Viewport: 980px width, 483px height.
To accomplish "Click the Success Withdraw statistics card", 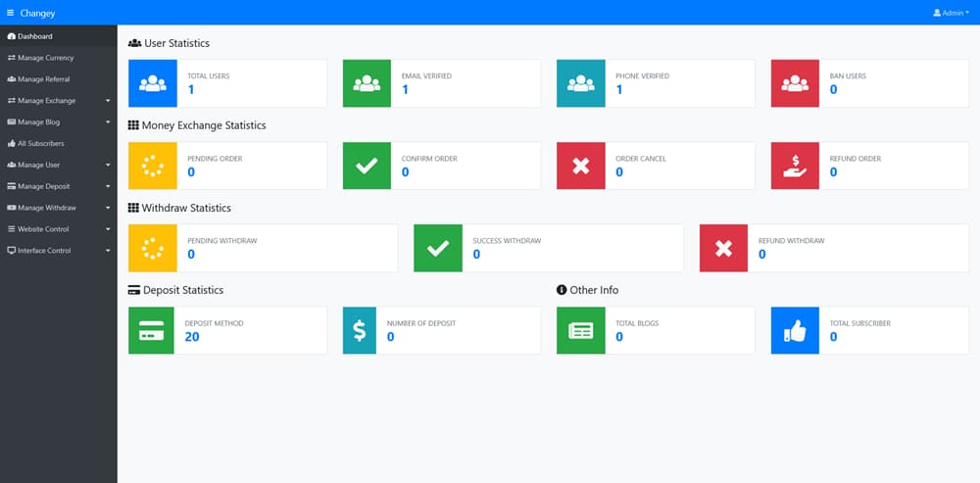I will tap(548, 248).
